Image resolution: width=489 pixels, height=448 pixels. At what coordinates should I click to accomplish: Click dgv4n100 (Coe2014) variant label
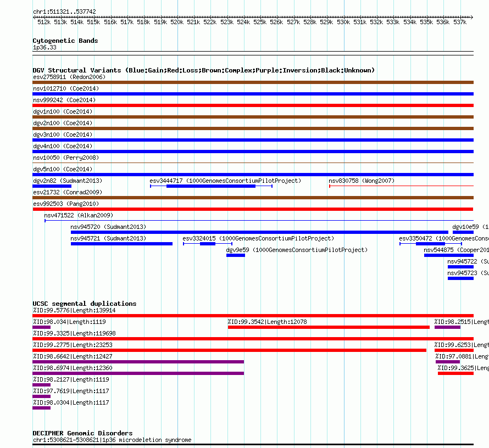pyautogui.click(x=63, y=146)
